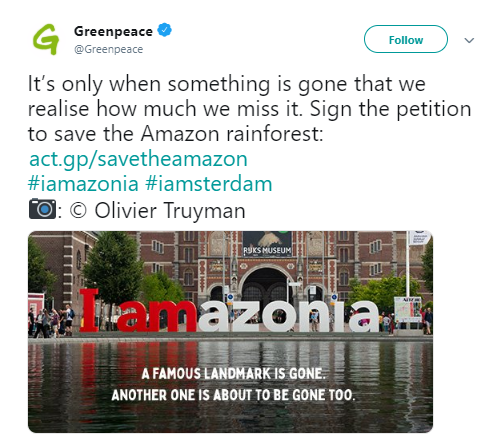Viewport: 497px width, 446px height.
Task: Click the copyright symbol before Olivier Truyman
Action: (x=78, y=211)
